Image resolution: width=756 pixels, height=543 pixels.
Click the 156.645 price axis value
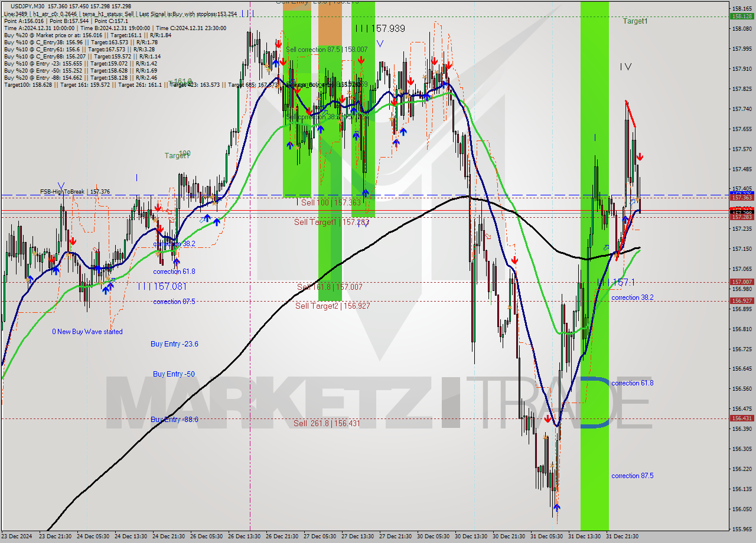coord(742,368)
